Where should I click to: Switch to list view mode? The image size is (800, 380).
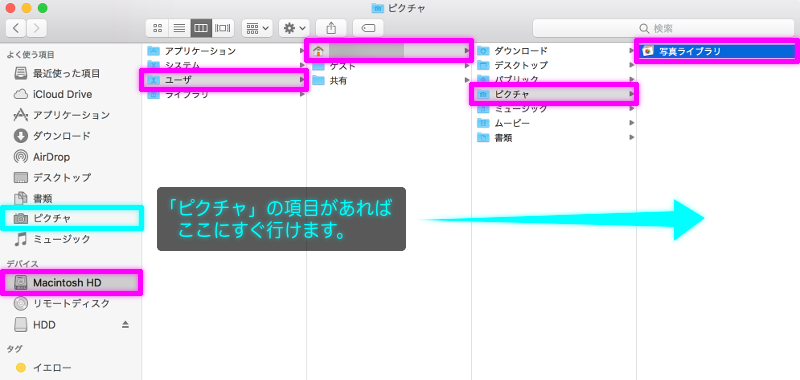tap(179, 28)
